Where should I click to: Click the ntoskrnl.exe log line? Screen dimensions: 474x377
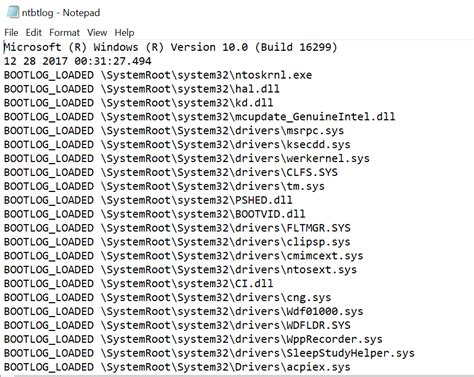tap(158, 75)
